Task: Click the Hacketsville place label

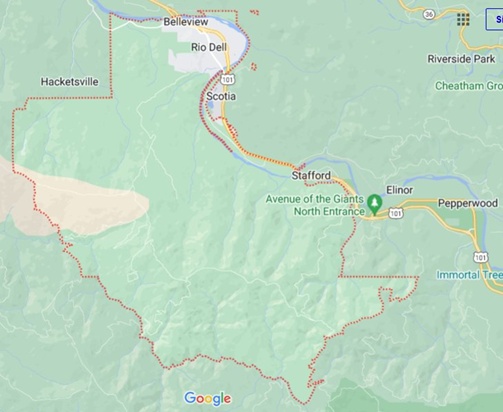Action: pos(70,82)
